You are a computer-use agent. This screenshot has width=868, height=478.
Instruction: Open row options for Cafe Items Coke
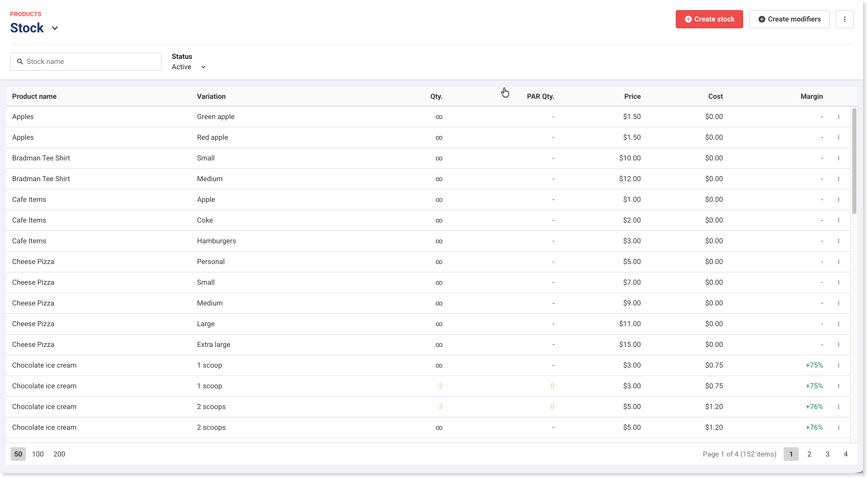pyautogui.click(x=838, y=220)
